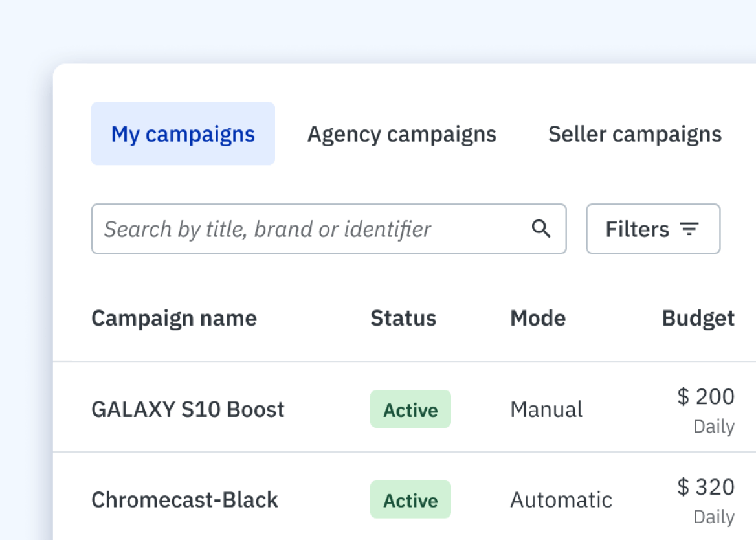Click the Active badge for GALAXY S10 Boost

[x=410, y=409]
